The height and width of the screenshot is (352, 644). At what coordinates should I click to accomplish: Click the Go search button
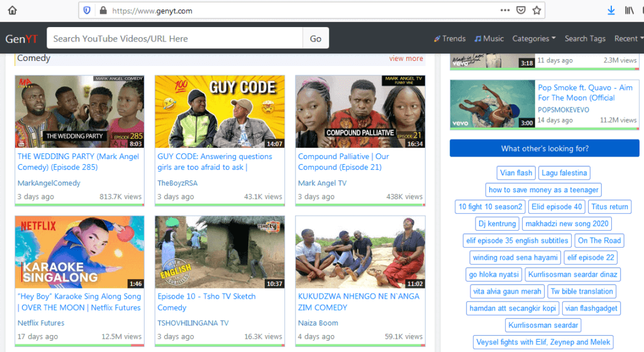click(316, 38)
